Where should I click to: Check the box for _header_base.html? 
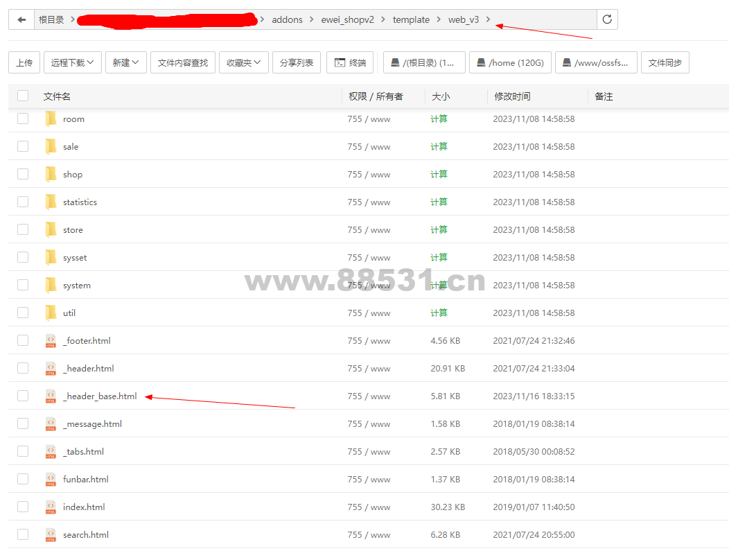pyautogui.click(x=23, y=396)
